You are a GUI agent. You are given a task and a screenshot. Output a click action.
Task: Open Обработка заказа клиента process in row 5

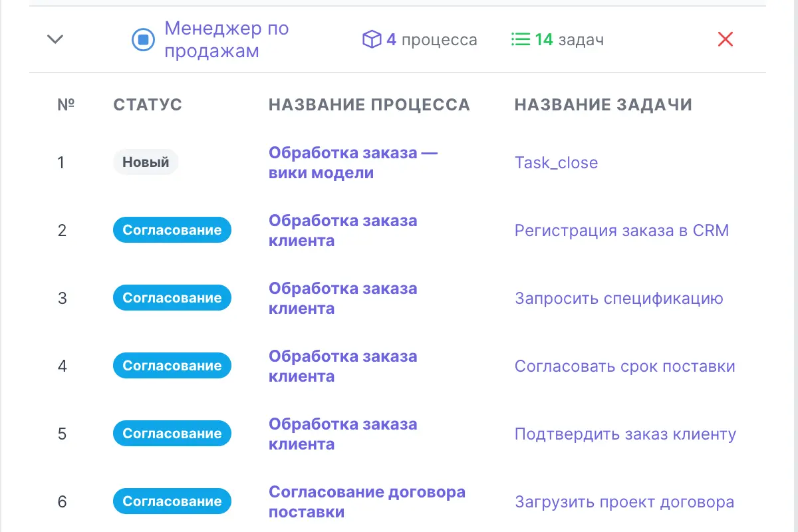coord(342,434)
